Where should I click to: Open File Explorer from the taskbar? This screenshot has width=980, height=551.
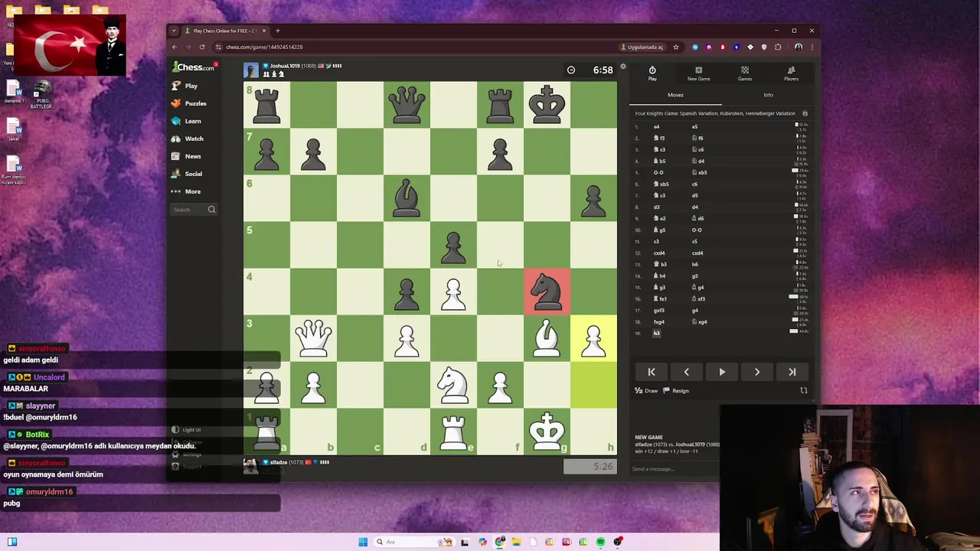coord(517,542)
